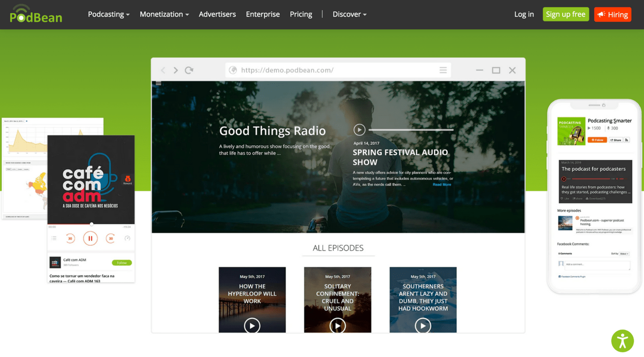Pause the Café com ADM player
The height and width of the screenshot is (357, 644).
coord(90,238)
